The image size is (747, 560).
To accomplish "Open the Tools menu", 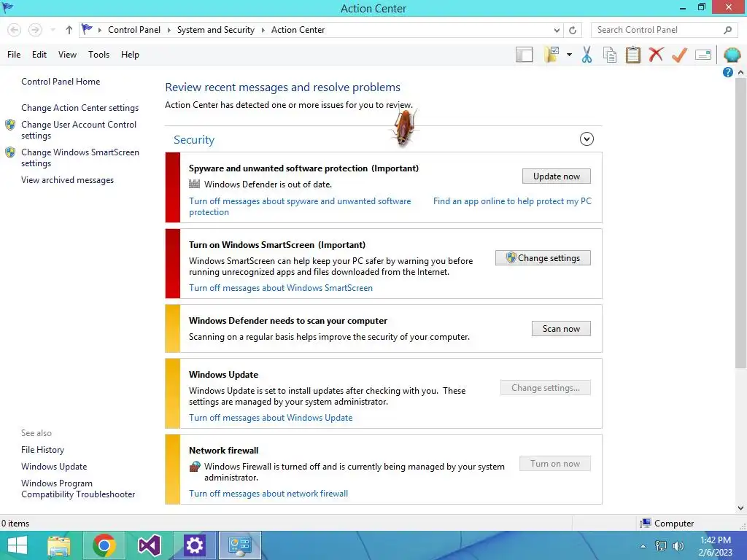I will click(x=98, y=55).
